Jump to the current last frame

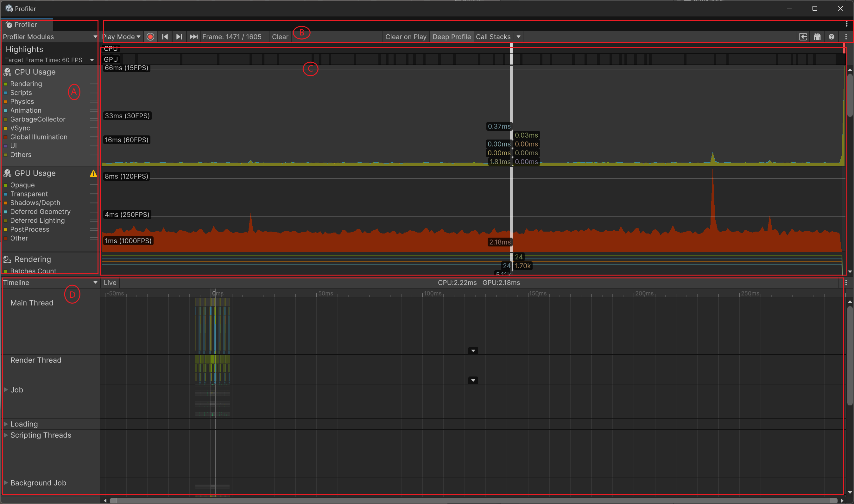pos(193,37)
